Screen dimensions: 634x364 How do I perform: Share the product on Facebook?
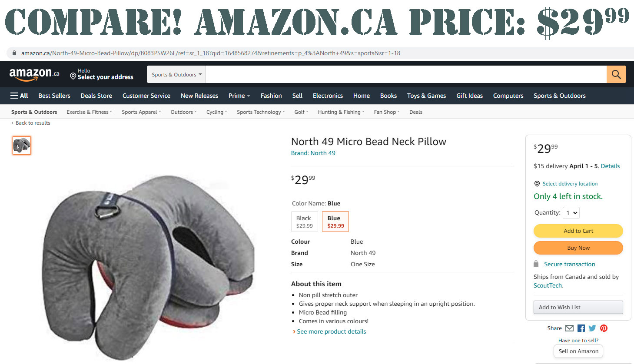[x=581, y=328]
